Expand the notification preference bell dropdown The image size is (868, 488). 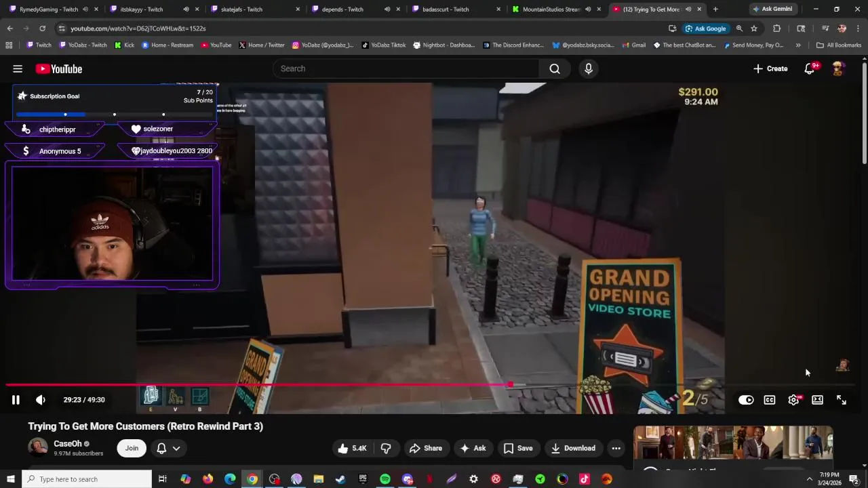coord(168,448)
